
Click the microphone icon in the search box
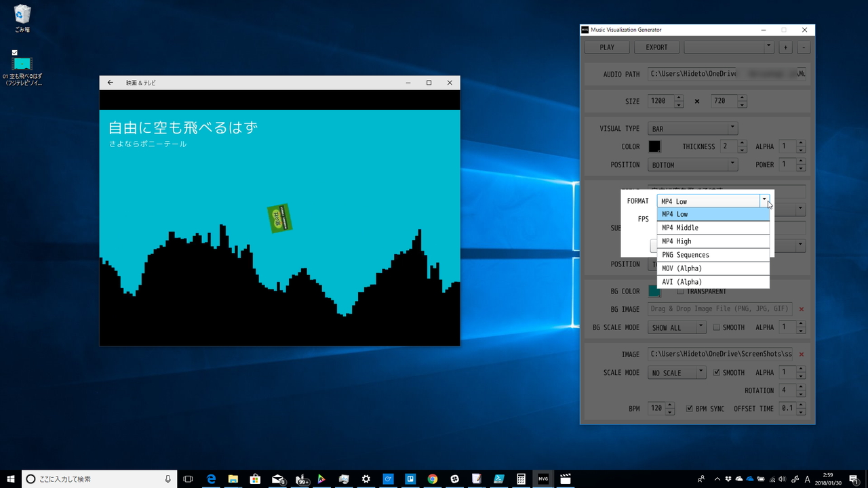coord(167,479)
